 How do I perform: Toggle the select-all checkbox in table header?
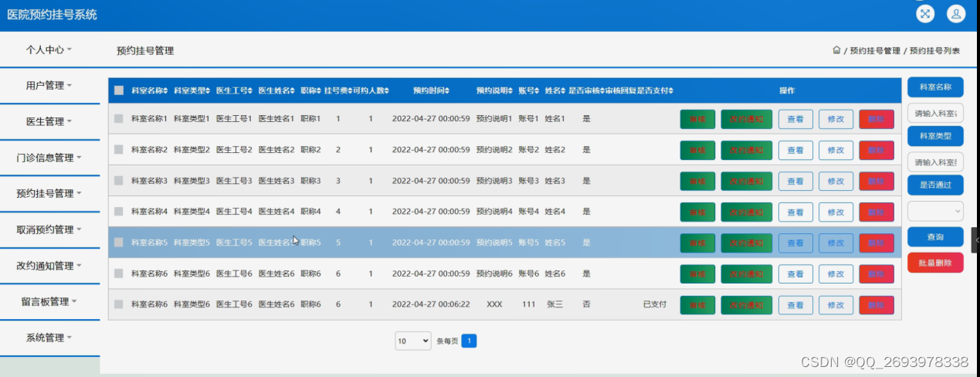119,90
